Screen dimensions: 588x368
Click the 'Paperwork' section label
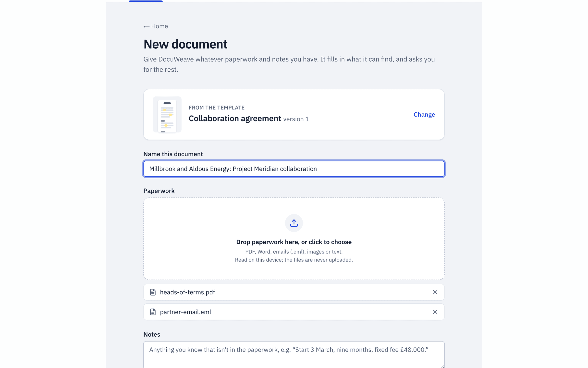(159, 191)
